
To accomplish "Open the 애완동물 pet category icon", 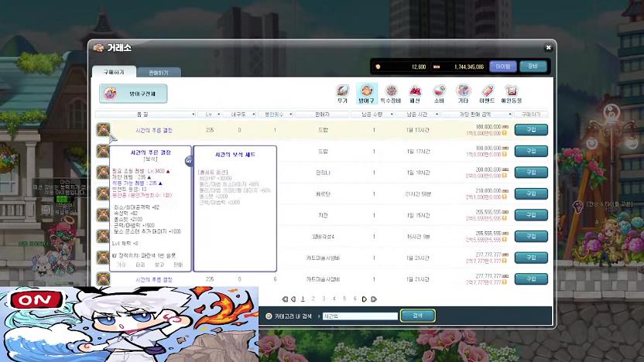I will click(x=511, y=93).
